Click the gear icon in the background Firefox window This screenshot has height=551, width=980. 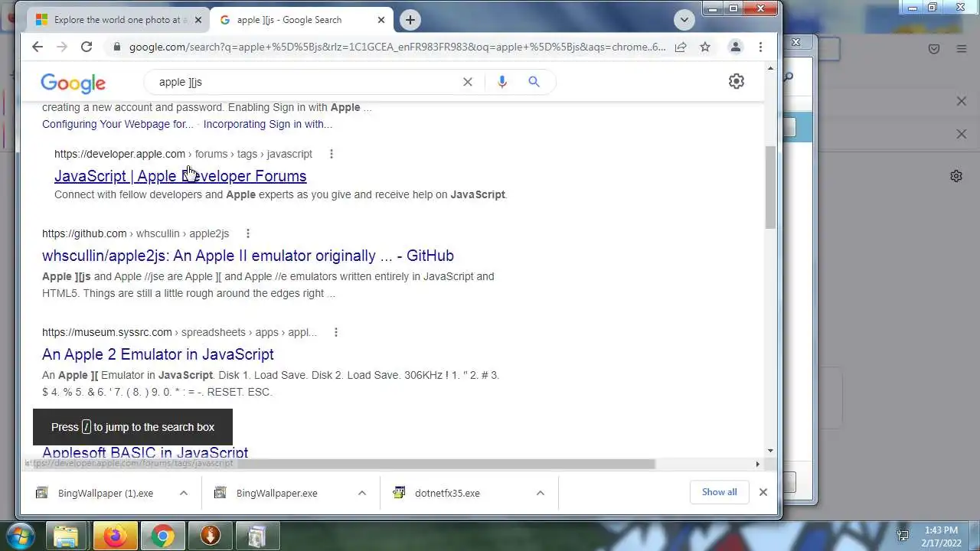coord(956,176)
